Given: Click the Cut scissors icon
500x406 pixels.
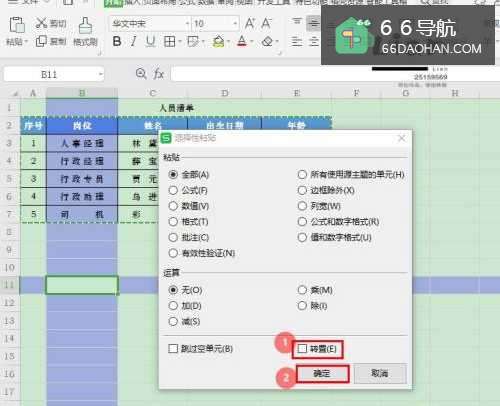Looking at the screenshot, I should pyautogui.click(x=42, y=23).
